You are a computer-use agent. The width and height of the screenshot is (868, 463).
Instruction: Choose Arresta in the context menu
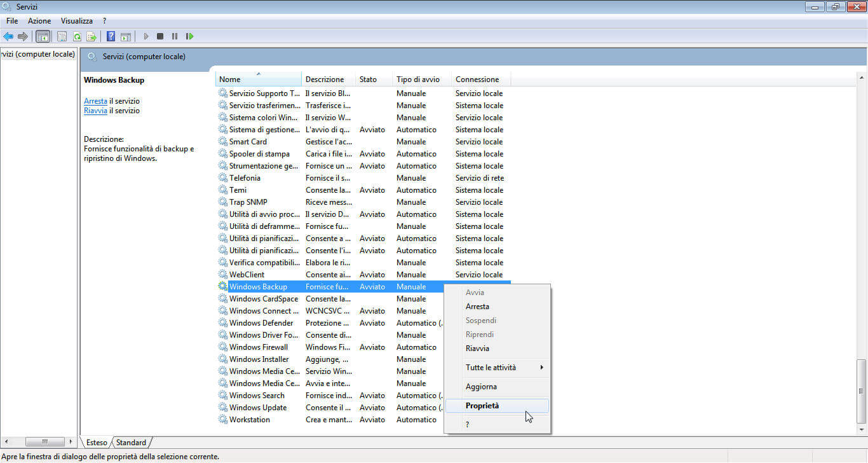point(498,307)
